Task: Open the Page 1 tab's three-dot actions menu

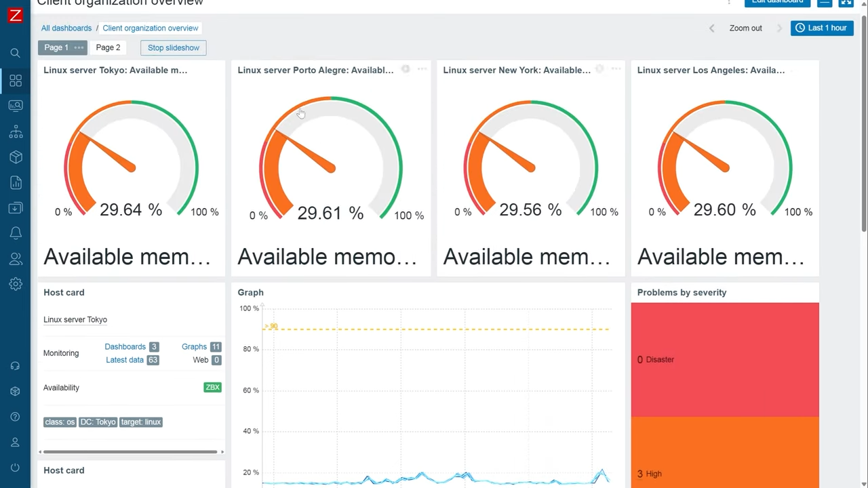Action: pyautogui.click(x=79, y=47)
